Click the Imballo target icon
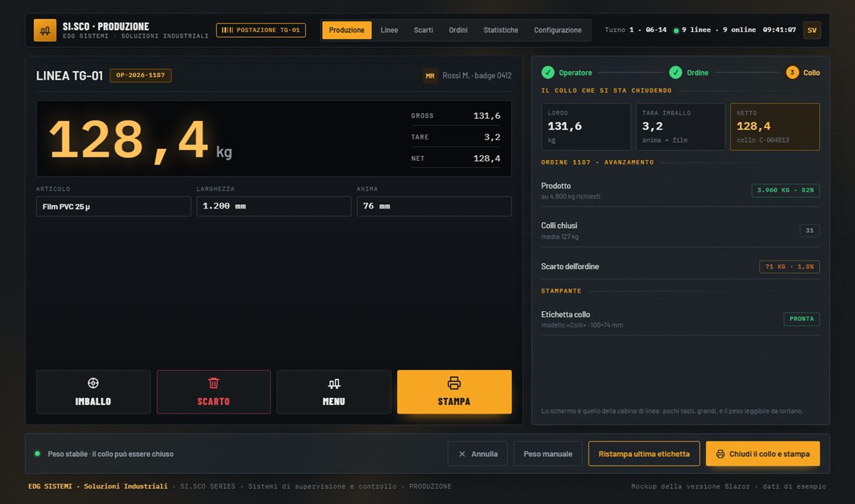 [x=93, y=383]
